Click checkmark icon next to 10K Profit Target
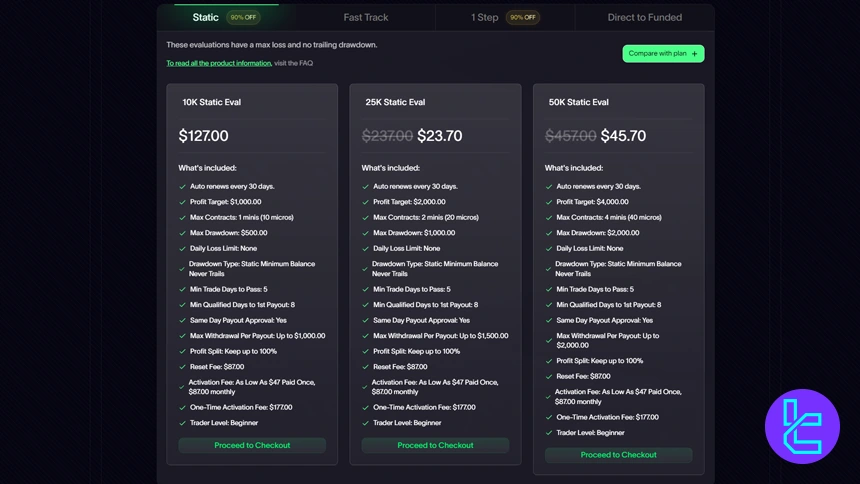Image resolution: width=860 pixels, height=484 pixels. pos(183,202)
